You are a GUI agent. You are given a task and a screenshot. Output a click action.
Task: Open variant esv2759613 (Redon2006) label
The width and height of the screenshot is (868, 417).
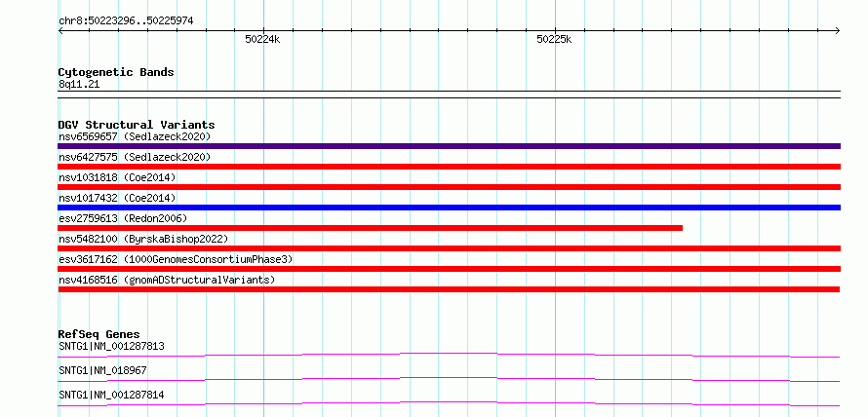[x=123, y=218]
